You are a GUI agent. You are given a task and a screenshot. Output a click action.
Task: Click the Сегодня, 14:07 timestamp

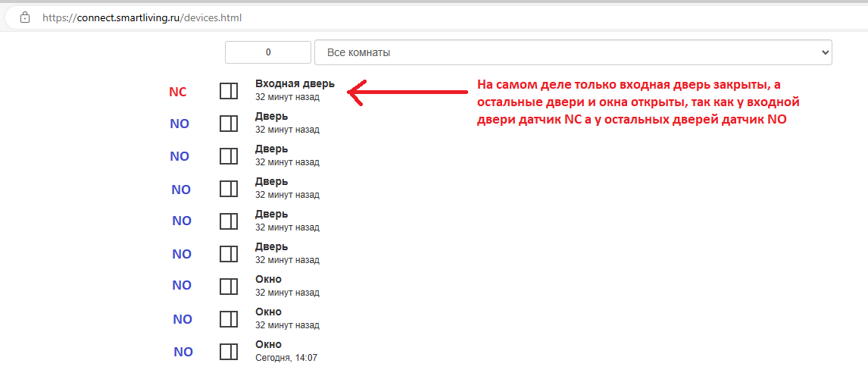pos(286,358)
